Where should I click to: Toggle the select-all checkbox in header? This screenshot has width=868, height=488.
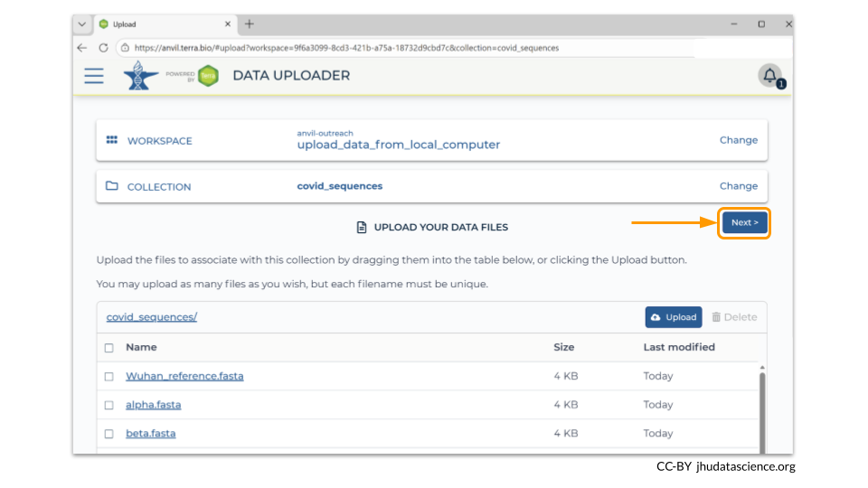[109, 348]
